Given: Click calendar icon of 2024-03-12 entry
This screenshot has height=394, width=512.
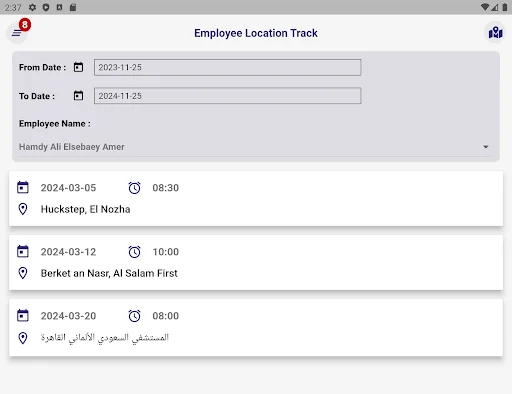Looking at the screenshot, I should (x=23, y=252).
